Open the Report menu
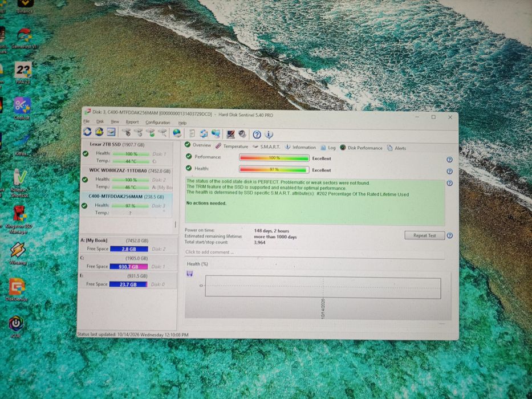This screenshot has height=399, width=532. tap(132, 122)
